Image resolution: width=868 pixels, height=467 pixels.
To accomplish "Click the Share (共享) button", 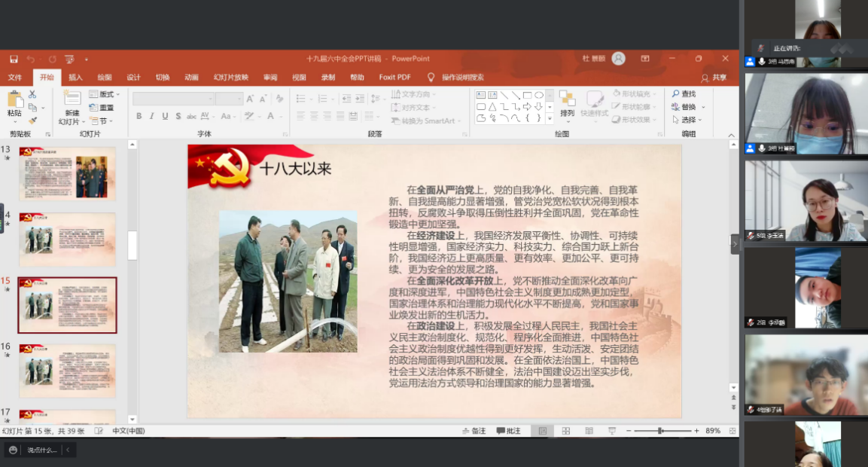I will [714, 77].
